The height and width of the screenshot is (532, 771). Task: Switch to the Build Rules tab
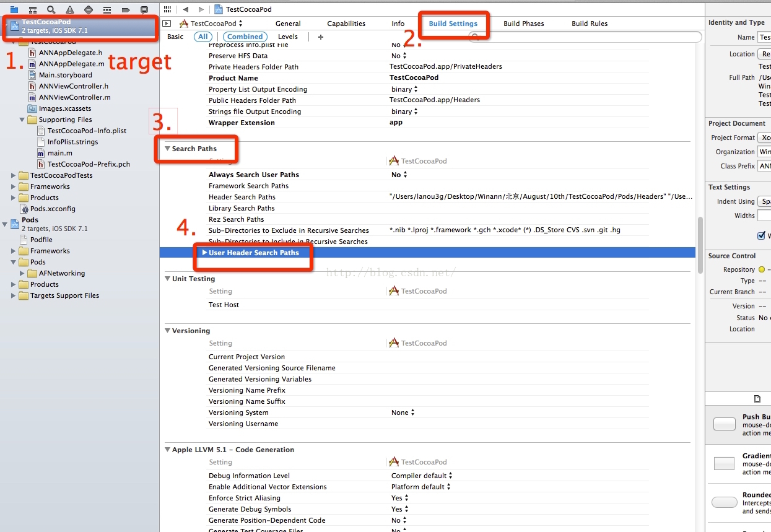[x=590, y=24]
